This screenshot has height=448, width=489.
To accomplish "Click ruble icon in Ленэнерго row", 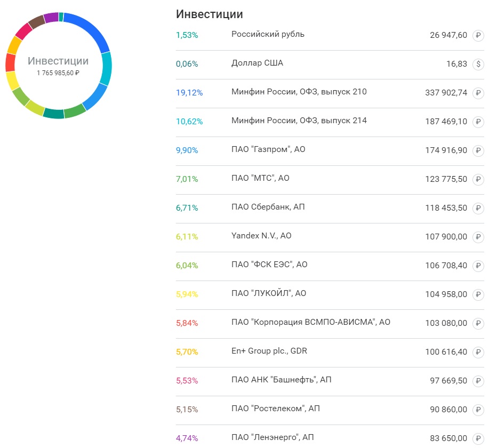I will [478, 438].
